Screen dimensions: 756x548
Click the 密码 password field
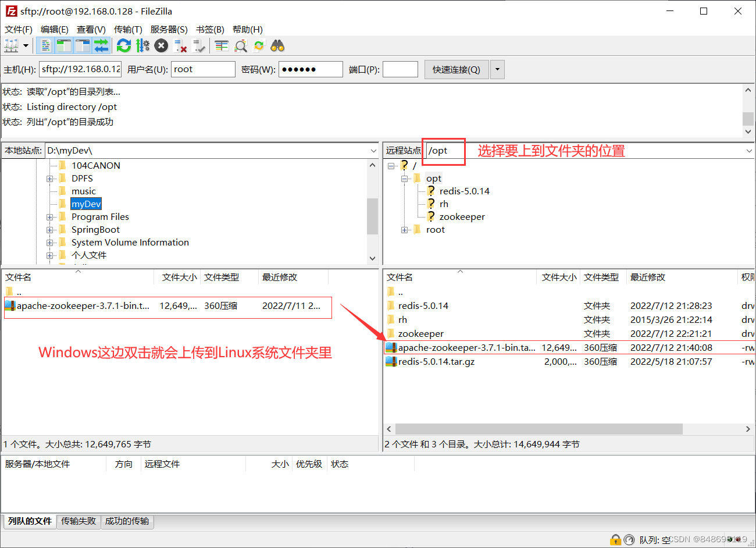(x=311, y=69)
